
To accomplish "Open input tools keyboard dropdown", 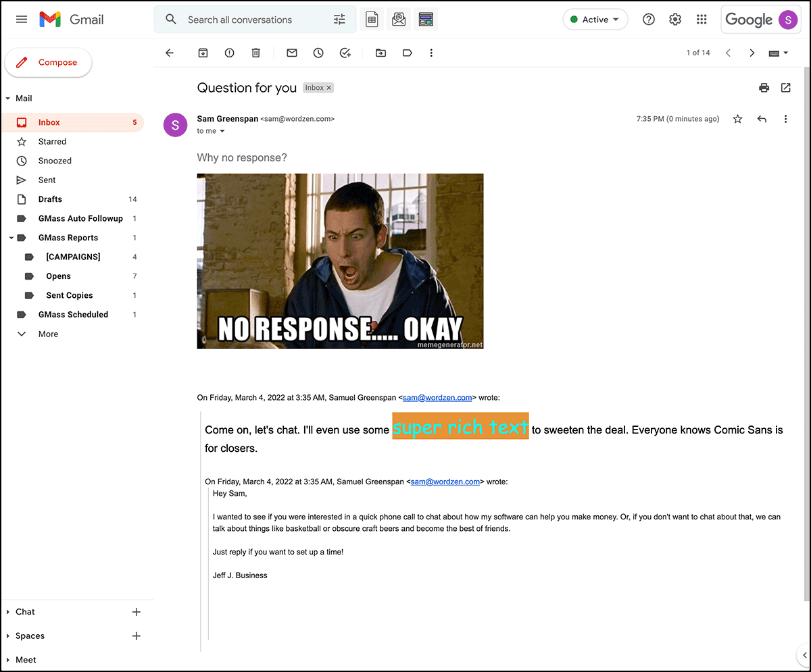I will pyautogui.click(x=779, y=53).
